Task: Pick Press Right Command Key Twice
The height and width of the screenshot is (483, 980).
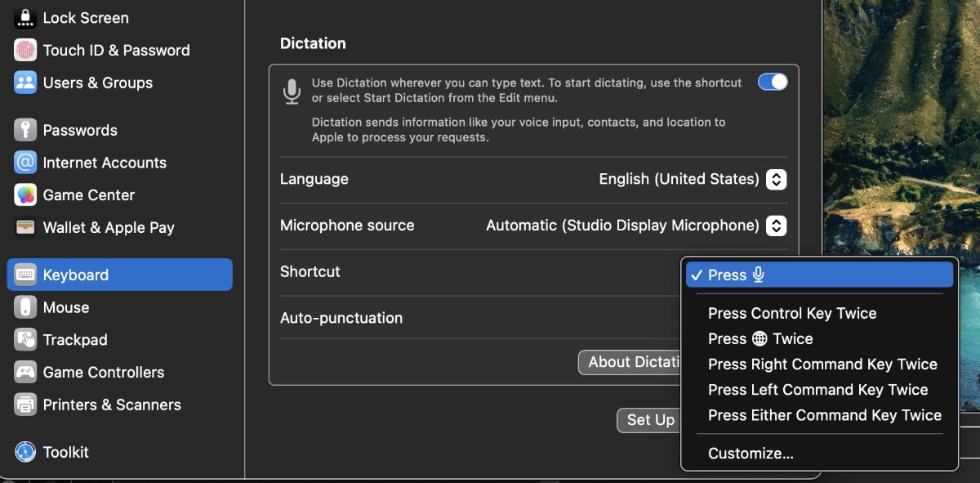Action: click(822, 364)
